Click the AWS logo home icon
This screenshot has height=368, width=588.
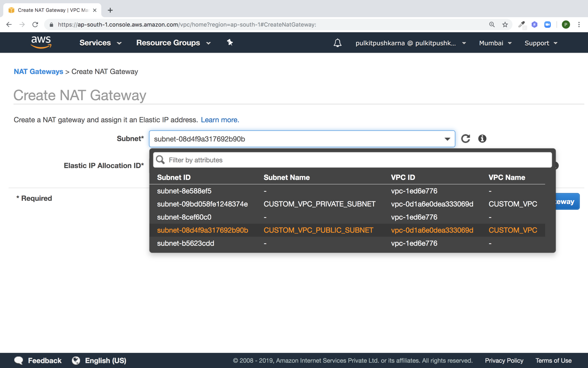41,43
